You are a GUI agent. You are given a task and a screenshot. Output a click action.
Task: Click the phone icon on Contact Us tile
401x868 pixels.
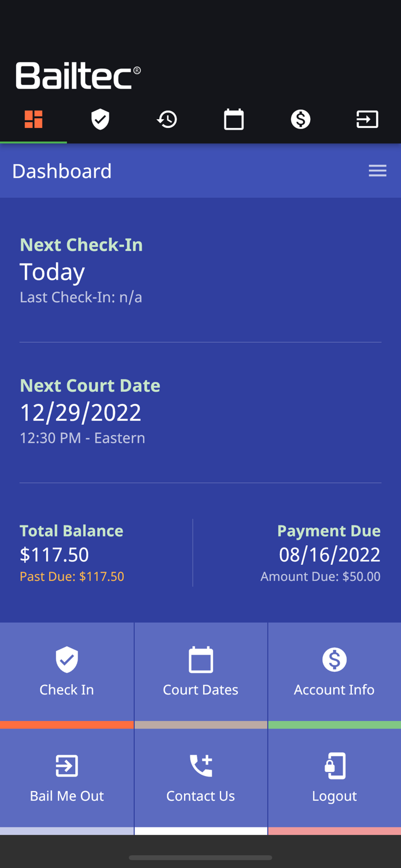pos(201,765)
